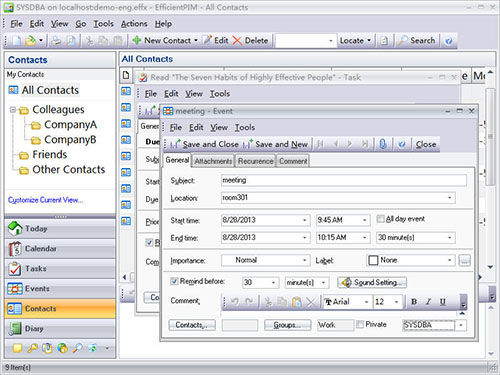
Task: Click the Bold icon in comment toolbar
Action: coord(414,302)
